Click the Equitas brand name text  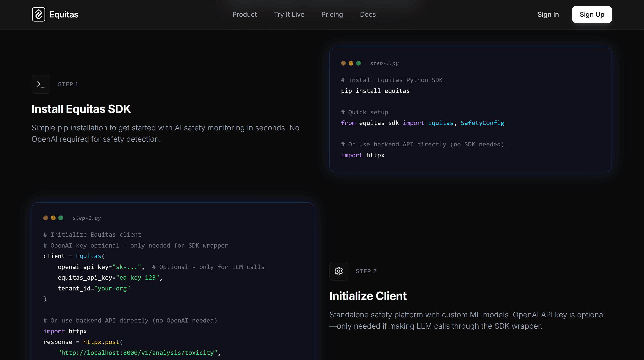pyautogui.click(x=64, y=15)
